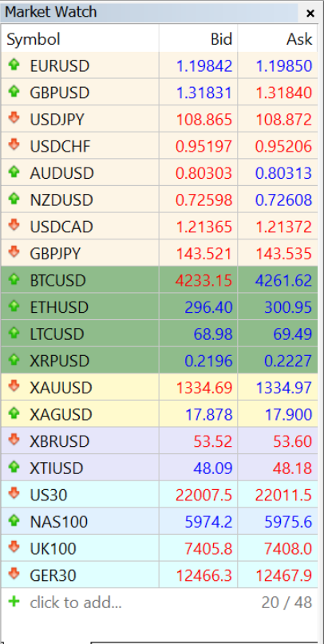This screenshot has height=644, width=324.
Task: Click the red down arrow next to XAUUSD
Action: coord(14,386)
